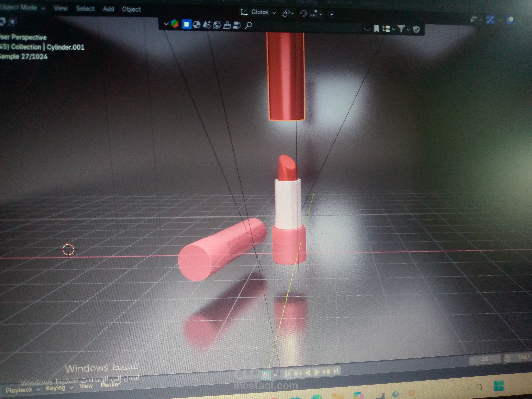Click the globe world icon

[217, 25]
